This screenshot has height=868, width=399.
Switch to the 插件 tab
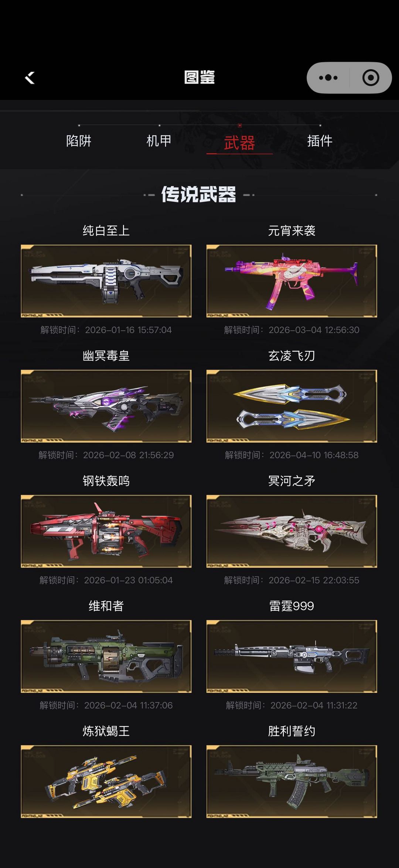tap(320, 141)
